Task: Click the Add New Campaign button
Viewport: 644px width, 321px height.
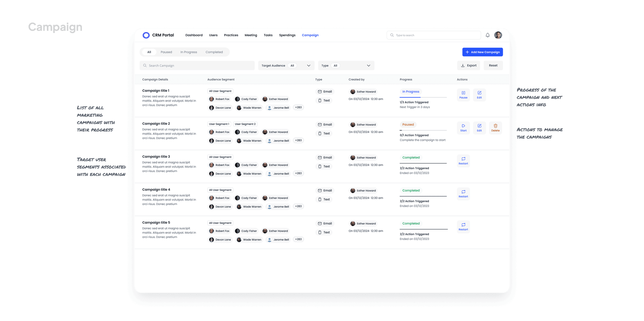Action: 482,52
